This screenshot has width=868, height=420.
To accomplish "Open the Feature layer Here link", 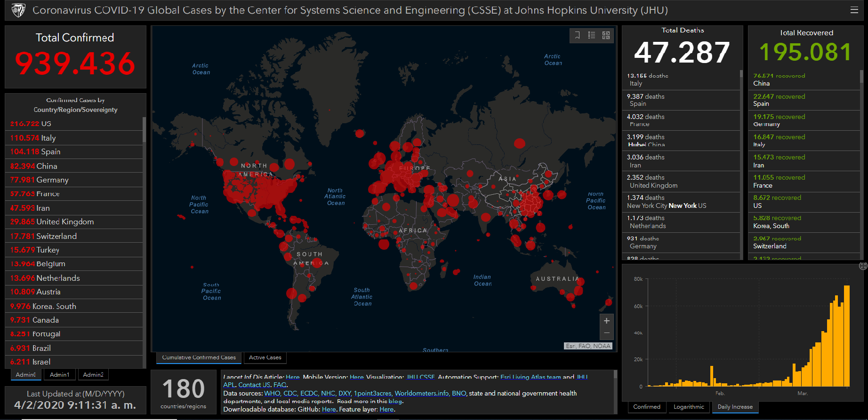I will click(386, 409).
